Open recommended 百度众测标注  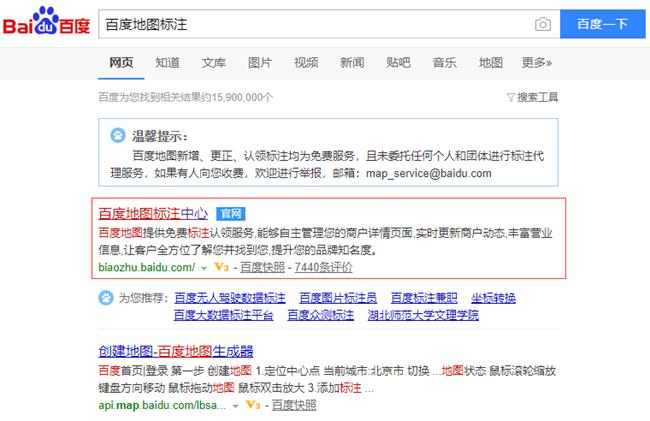321,315
